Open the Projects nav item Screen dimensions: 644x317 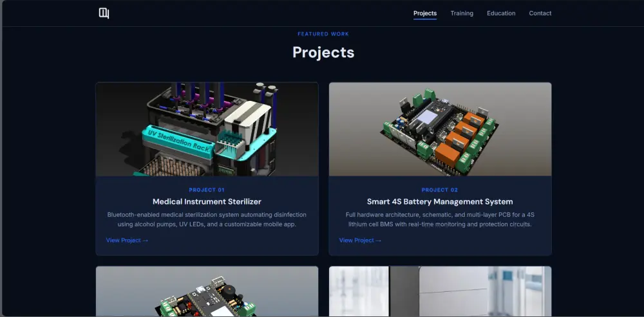click(x=424, y=13)
